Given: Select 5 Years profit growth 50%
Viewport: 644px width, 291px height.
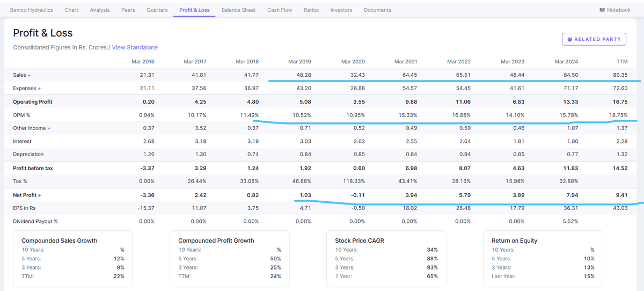Looking at the screenshot, I should coord(276,259).
